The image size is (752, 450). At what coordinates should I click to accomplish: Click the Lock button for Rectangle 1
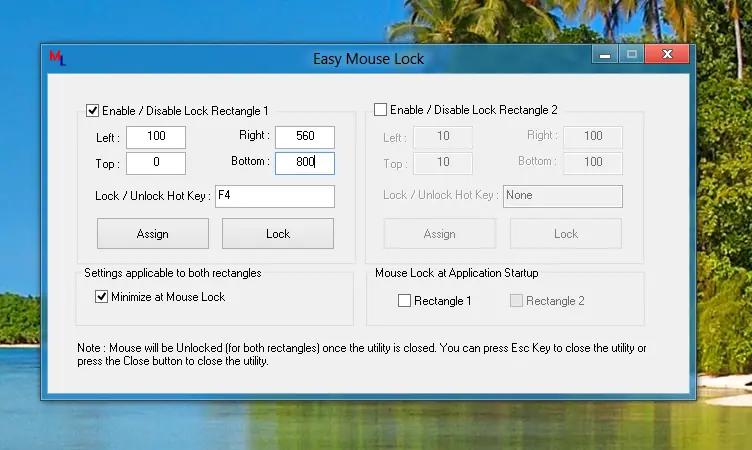(x=278, y=234)
